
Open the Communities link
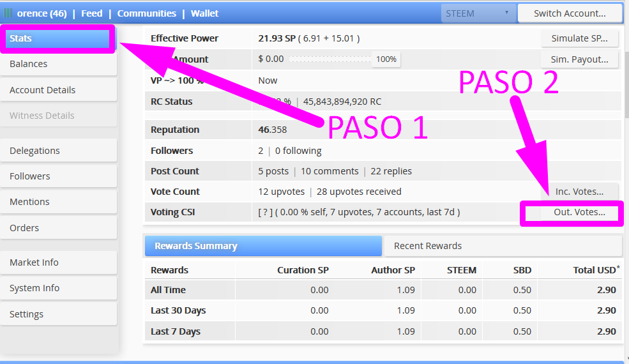point(146,13)
